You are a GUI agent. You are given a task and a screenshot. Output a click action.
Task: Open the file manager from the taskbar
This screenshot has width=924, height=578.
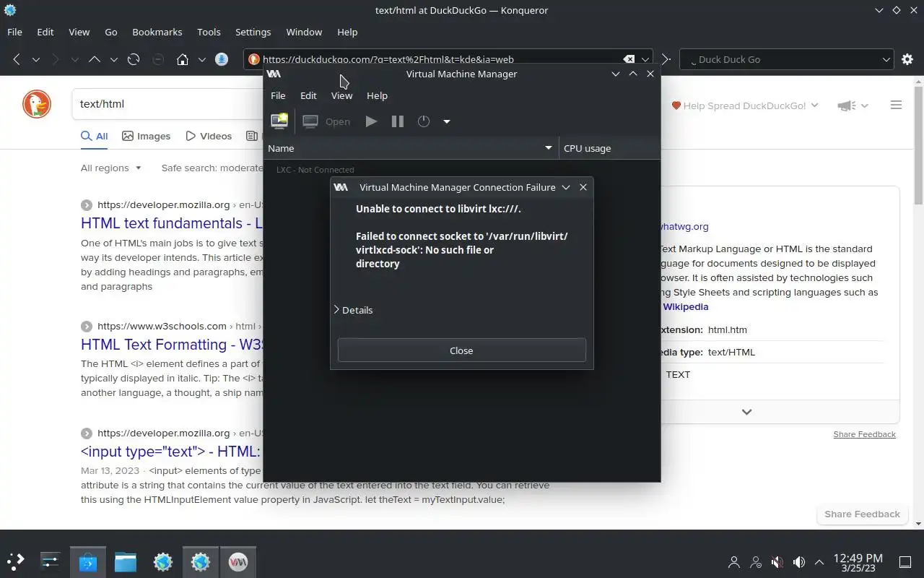(x=126, y=561)
